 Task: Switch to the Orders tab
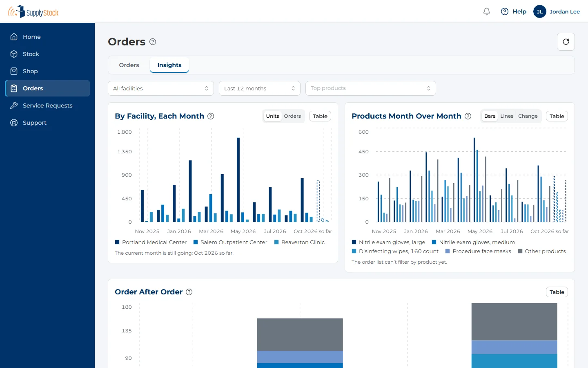tap(129, 65)
